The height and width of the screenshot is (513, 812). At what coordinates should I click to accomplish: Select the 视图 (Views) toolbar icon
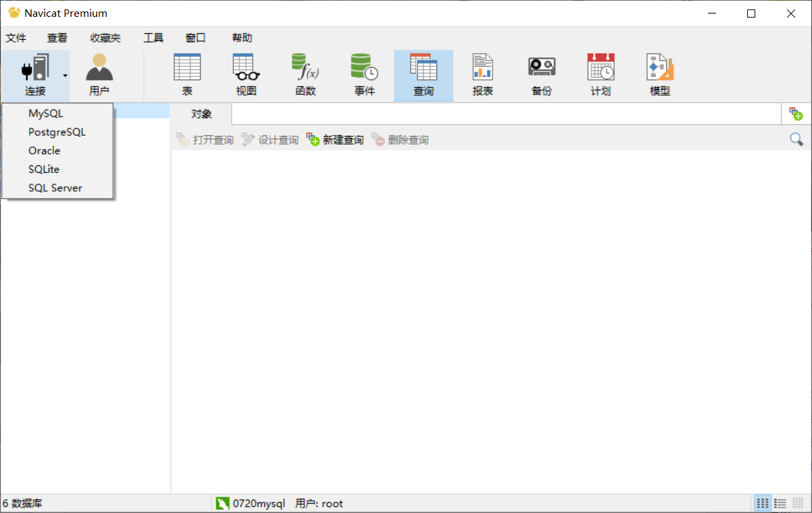[246, 74]
